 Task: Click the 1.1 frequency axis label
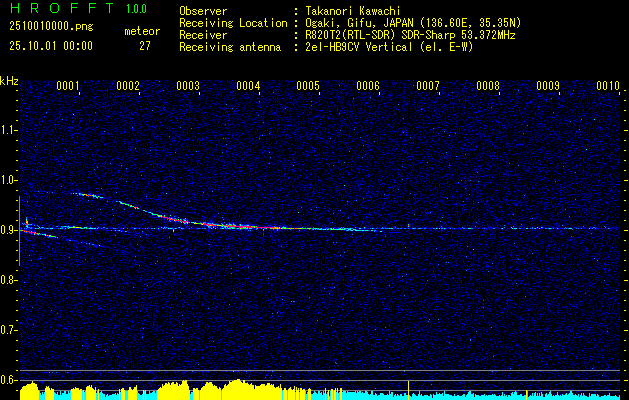click(9, 129)
